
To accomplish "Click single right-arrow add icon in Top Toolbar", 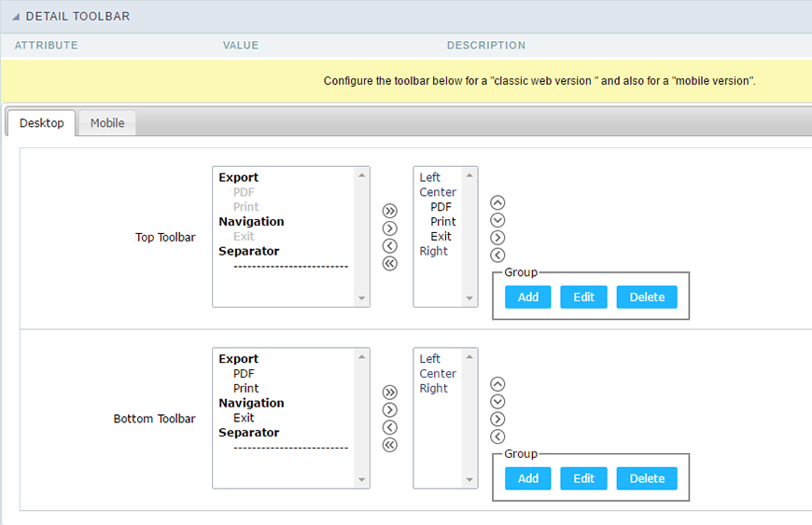I will pos(390,228).
